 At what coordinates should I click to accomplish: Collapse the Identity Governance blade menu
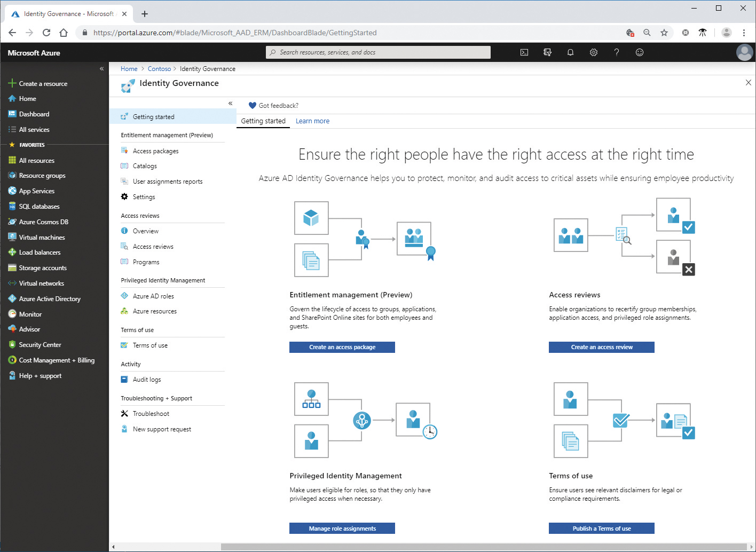point(230,104)
